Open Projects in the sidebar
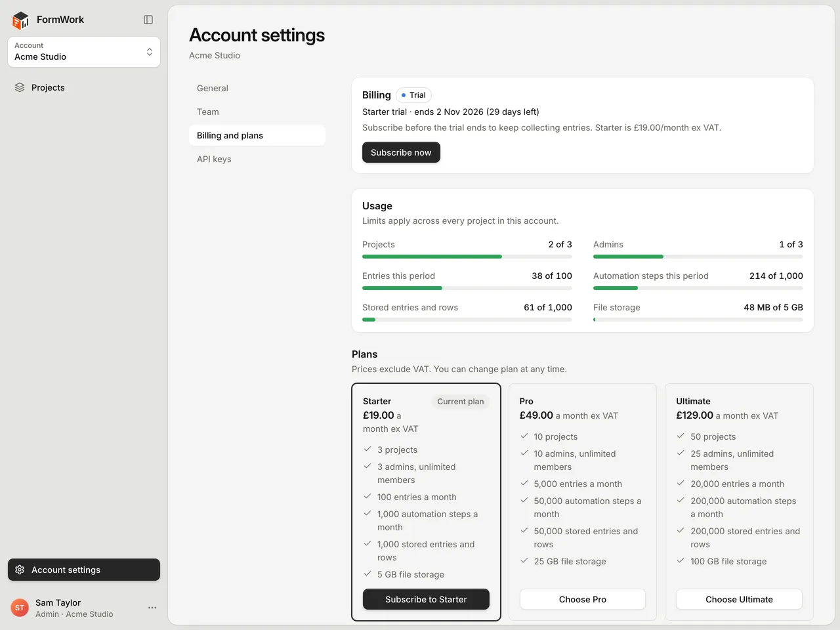840x630 pixels. [x=84, y=87]
